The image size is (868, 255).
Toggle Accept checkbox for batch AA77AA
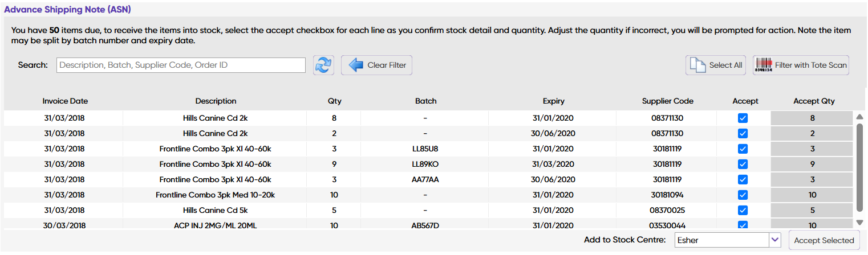coord(743,180)
